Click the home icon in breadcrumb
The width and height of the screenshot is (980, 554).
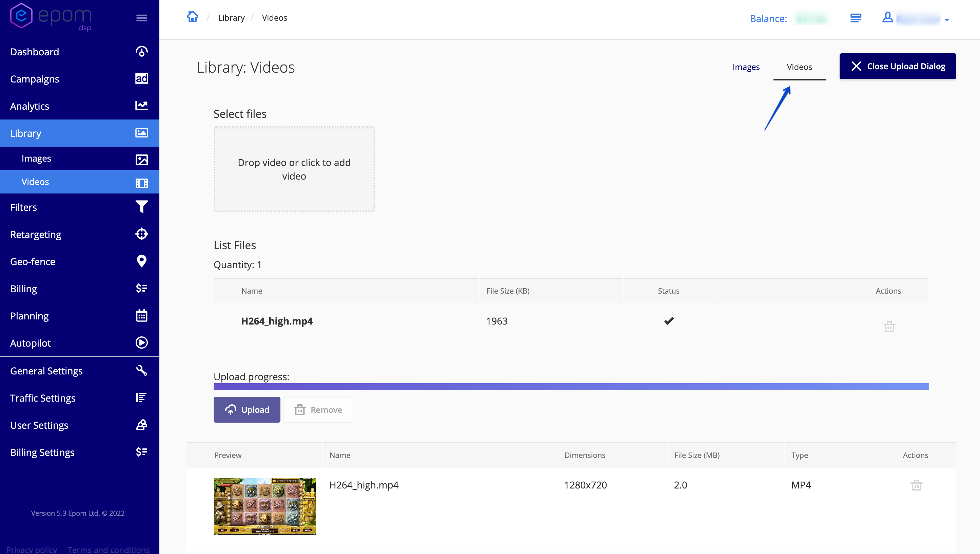(193, 17)
